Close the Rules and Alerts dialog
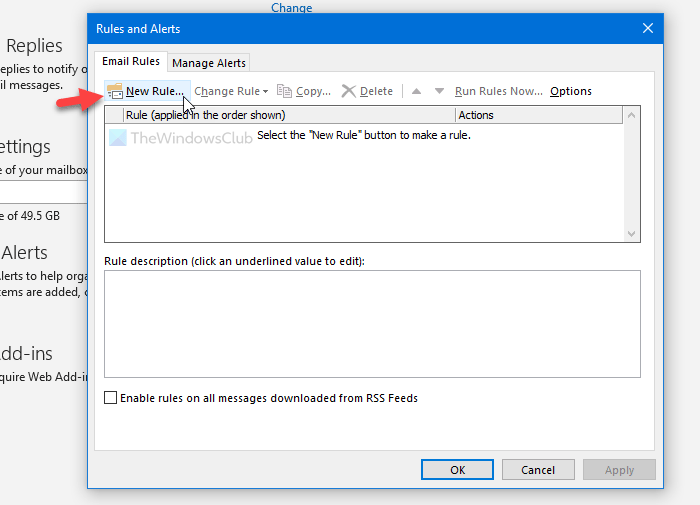700x505 pixels. click(648, 29)
